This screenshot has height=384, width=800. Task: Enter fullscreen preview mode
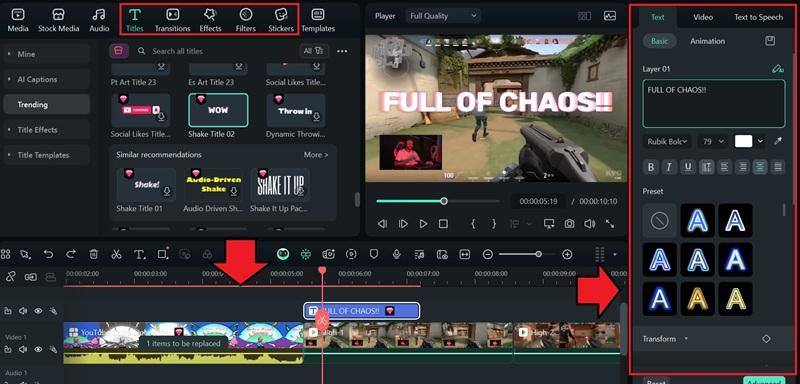tap(610, 223)
